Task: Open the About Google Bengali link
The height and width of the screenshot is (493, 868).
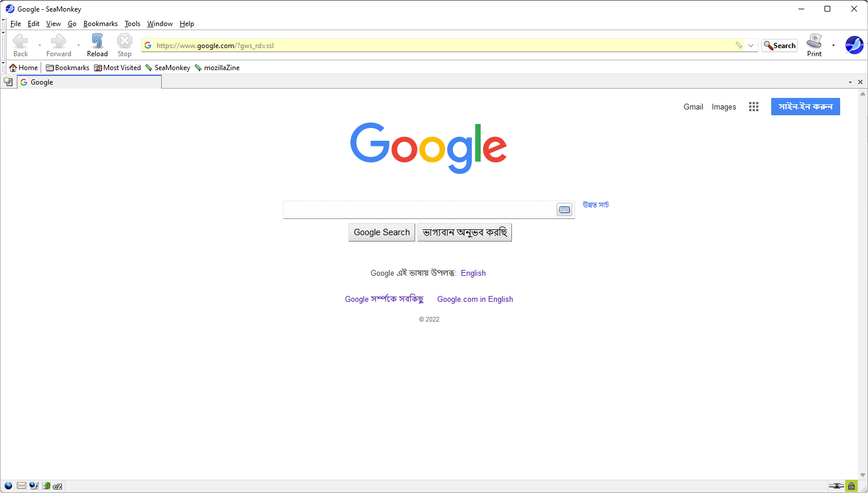Action: 384,299
